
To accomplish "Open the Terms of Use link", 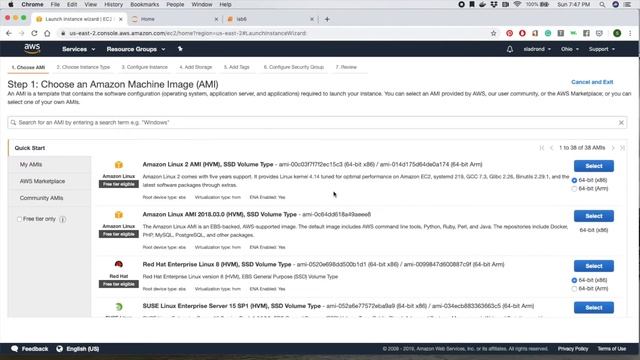I will [x=611, y=349].
